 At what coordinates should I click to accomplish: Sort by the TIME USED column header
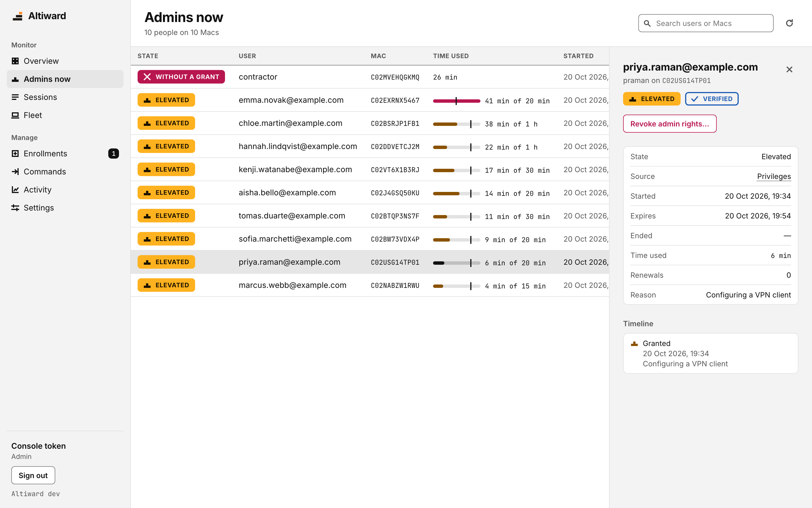click(x=451, y=56)
